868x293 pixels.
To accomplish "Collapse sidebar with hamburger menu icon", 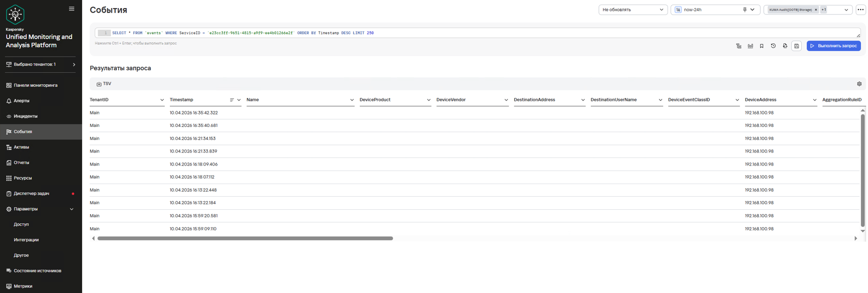I will (x=72, y=9).
